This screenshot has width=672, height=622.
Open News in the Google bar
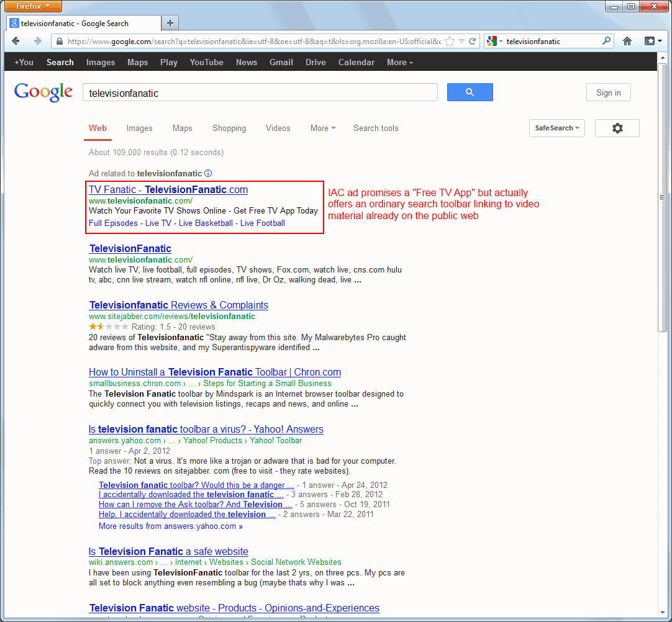(x=247, y=62)
